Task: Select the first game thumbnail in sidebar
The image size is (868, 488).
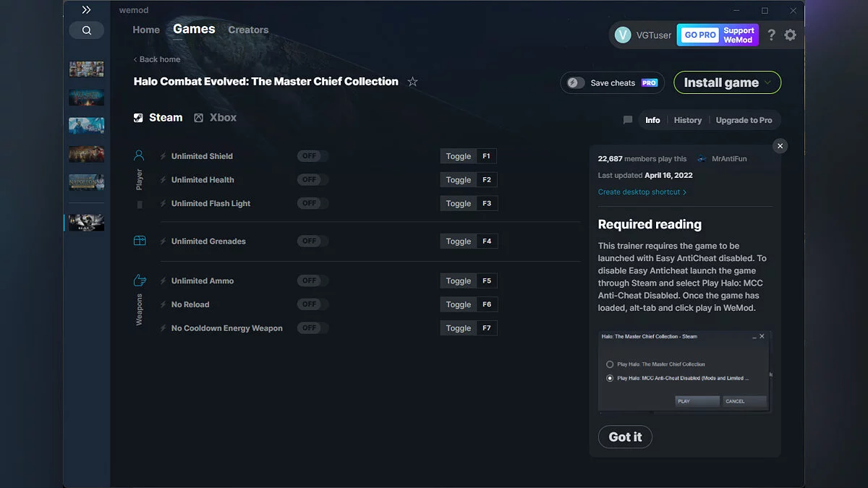Action: pyautogui.click(x=87, y=69)
